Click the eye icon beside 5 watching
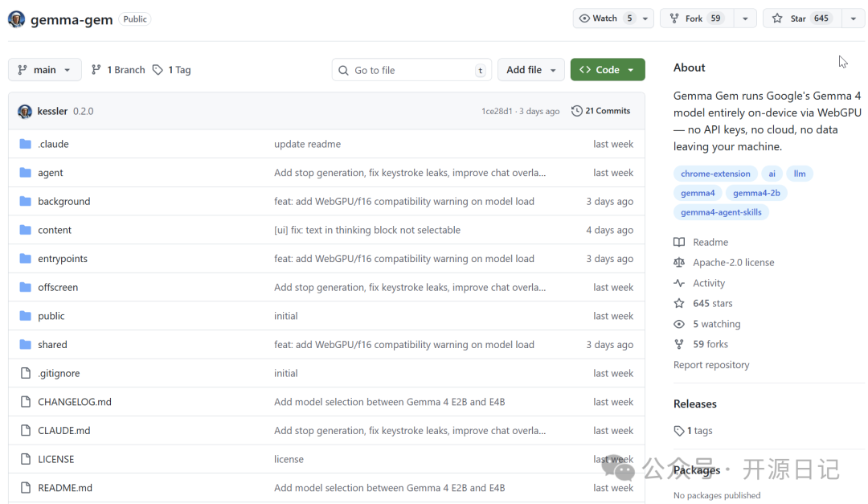 [x=679, y=324]
